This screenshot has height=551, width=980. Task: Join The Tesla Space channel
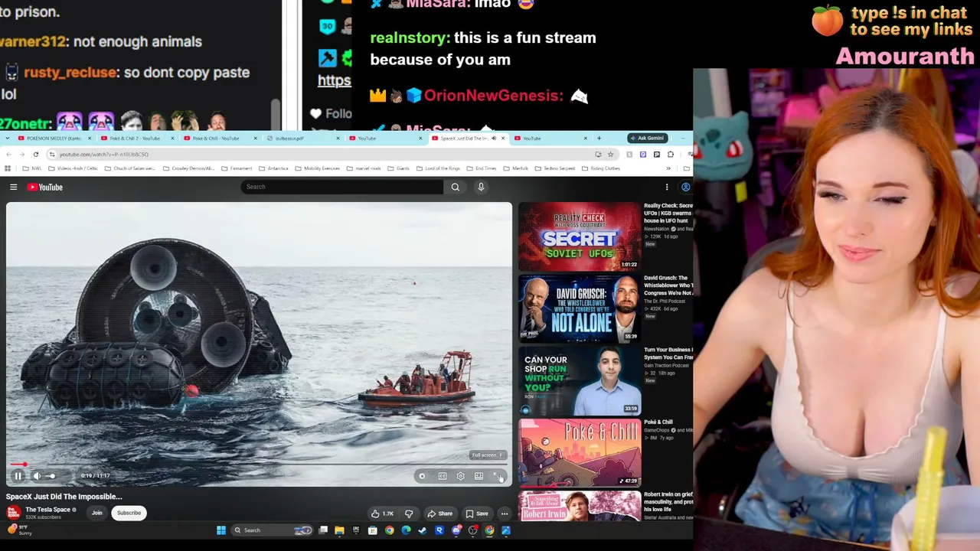point(97,513)
